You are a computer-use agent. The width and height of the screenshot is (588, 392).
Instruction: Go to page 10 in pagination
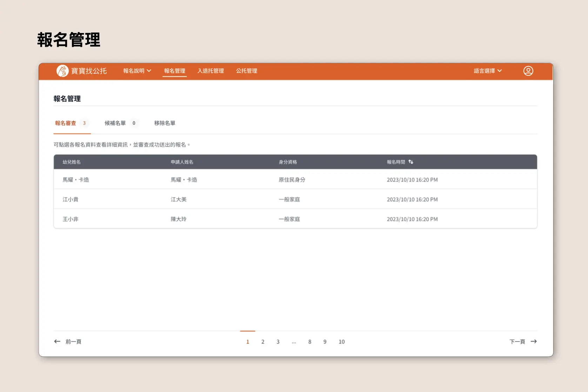(341, 341)
